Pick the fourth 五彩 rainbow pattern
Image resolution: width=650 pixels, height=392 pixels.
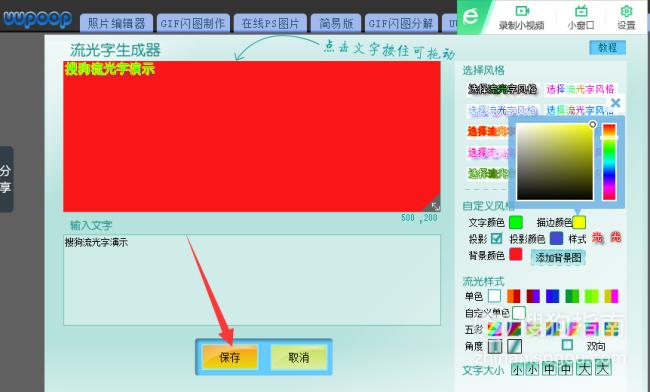553,329
